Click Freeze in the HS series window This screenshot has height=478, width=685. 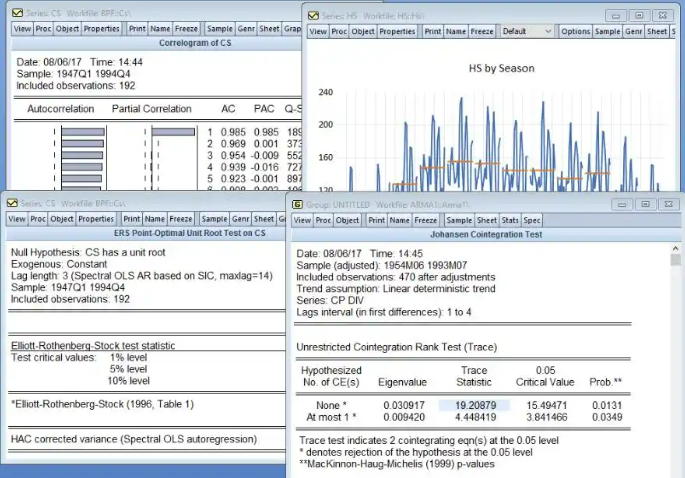coord(482,31)
